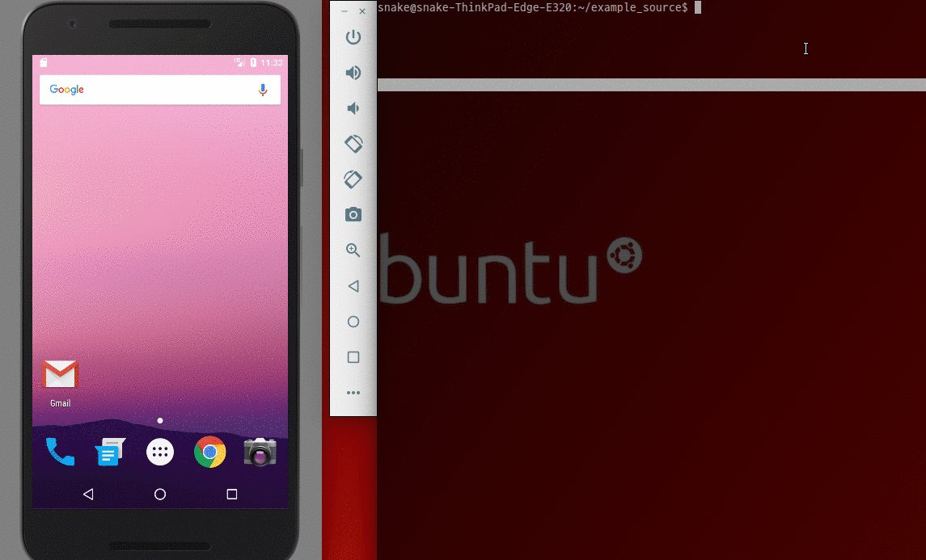Image resolution: width=926 pixels, height=560 pixels.
Task: Close the emulator with the X button
Action: 362,11
